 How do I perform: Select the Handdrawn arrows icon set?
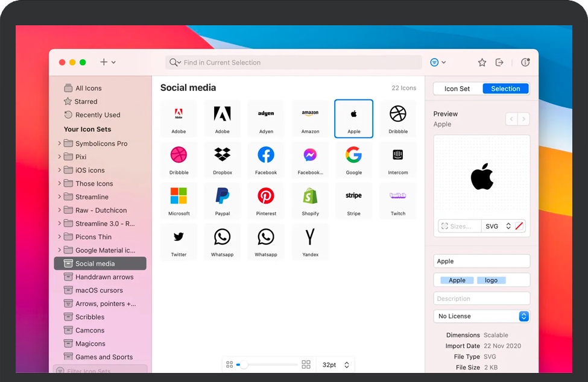click(104, 277)
